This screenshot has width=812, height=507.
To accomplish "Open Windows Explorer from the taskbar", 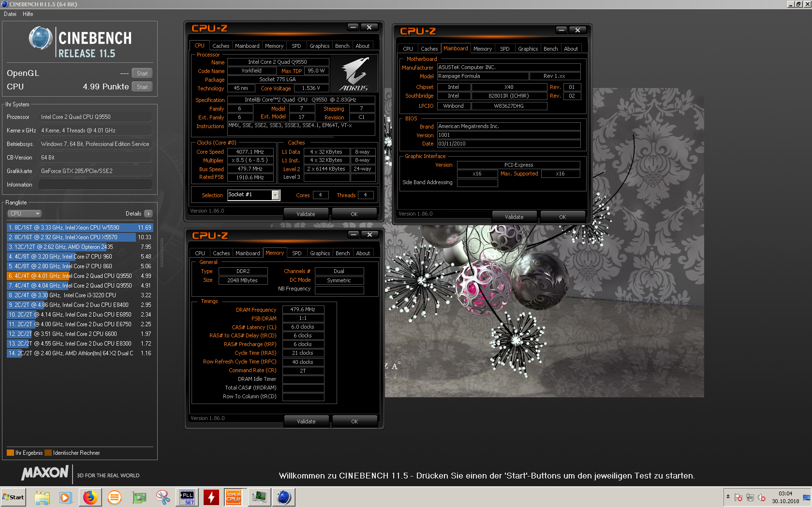I will tap(42, 497).
